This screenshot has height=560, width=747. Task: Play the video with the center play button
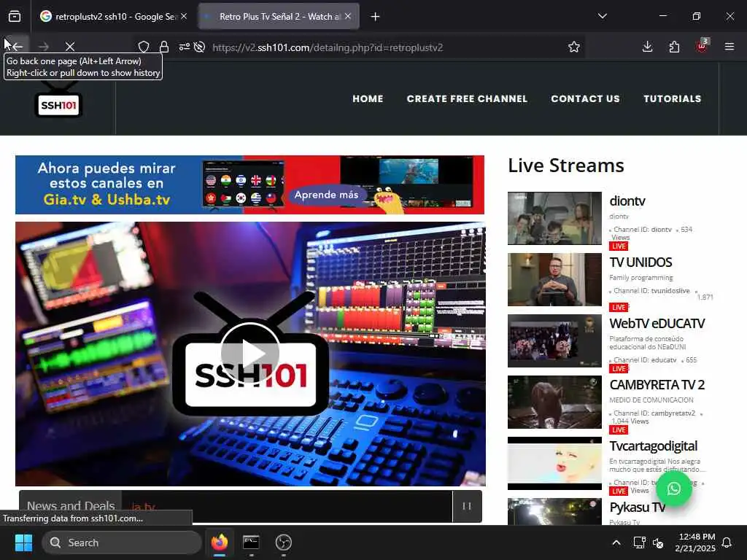250,354
